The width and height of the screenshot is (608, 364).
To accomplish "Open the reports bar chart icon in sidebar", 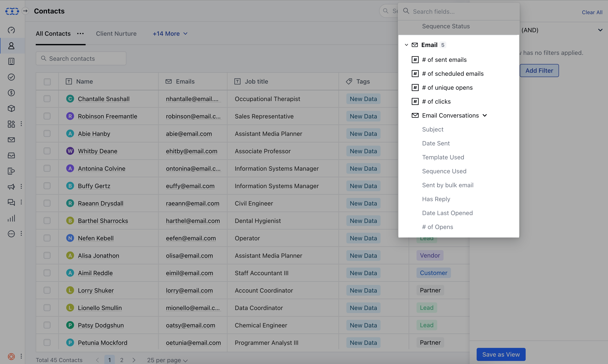I will click(11, 218).
